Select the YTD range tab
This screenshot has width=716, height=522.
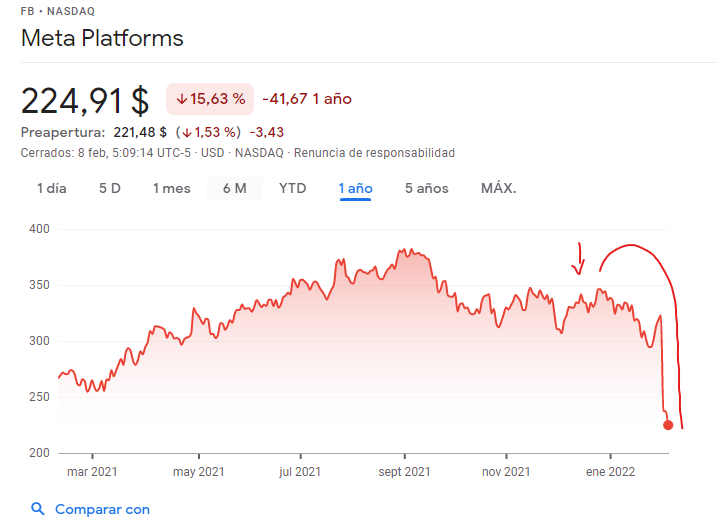[292, 188]
